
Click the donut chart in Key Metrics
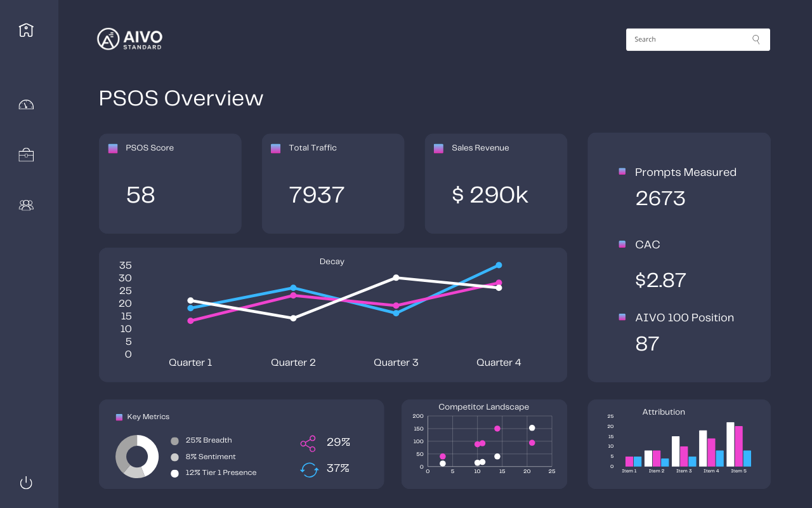[136, 456]
